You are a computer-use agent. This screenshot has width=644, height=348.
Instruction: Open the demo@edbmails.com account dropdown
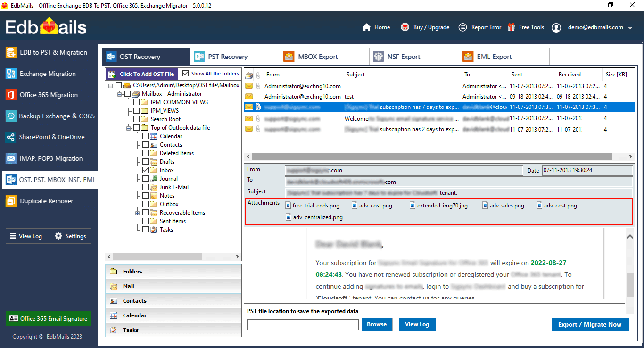coord(630,28)
